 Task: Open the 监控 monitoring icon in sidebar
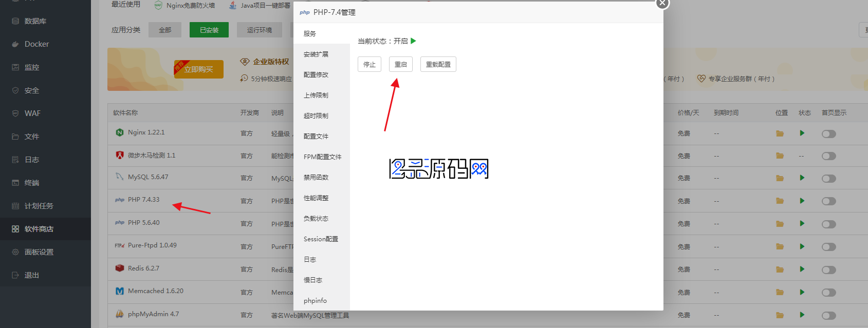[x=15, y=67]
